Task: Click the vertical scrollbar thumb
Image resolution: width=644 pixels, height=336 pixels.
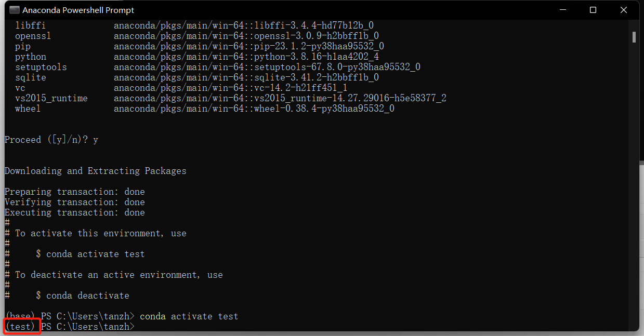Action: 634,36
